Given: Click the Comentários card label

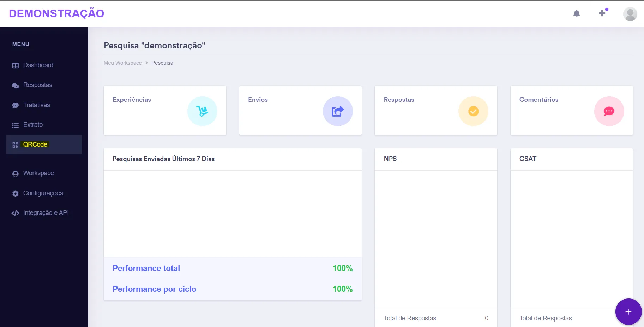Looking at the screenshot, I should click(539, 100).
